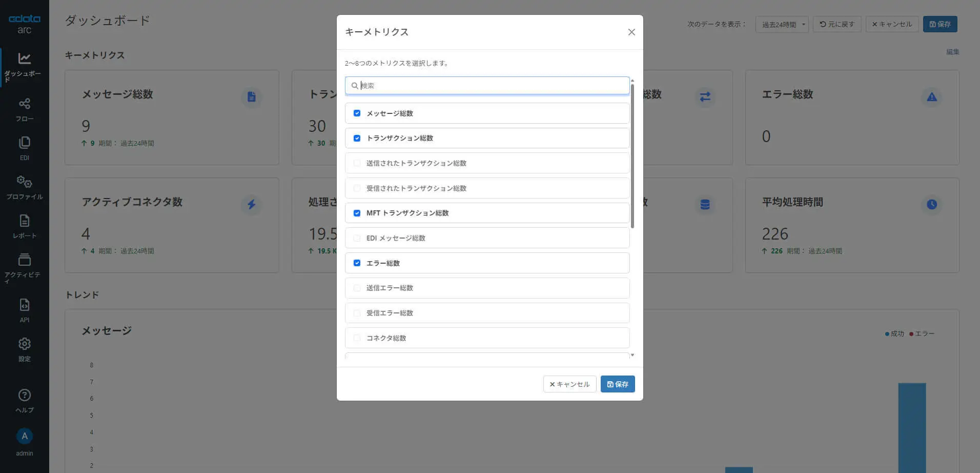Close the キーメトリクス dialog with the X
980x473 pixels.
(631, 32)
